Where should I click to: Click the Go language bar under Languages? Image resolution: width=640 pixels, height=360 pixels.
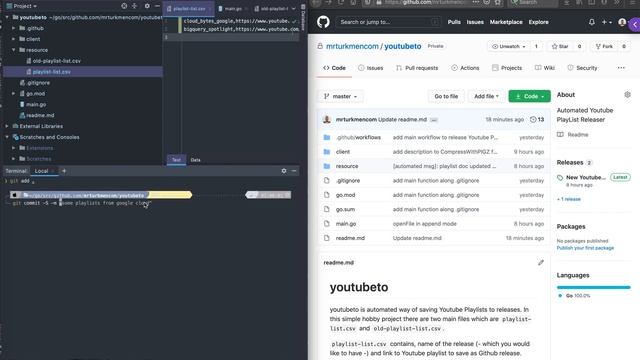[x=593, y=287]
